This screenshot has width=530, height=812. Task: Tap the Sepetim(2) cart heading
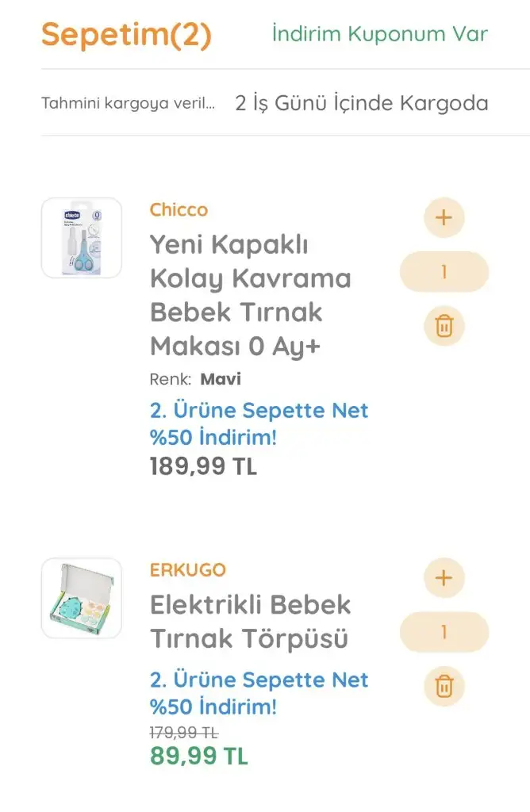click(126, 35)
